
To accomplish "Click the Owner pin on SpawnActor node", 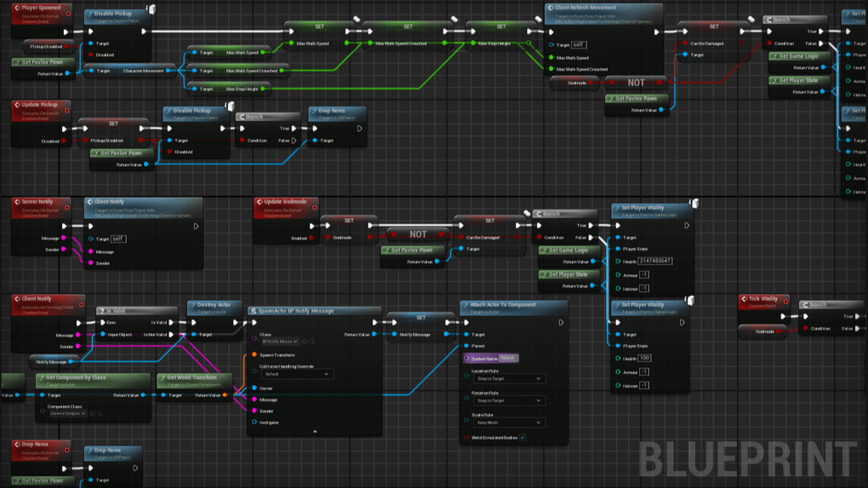I will click(254, 388).
